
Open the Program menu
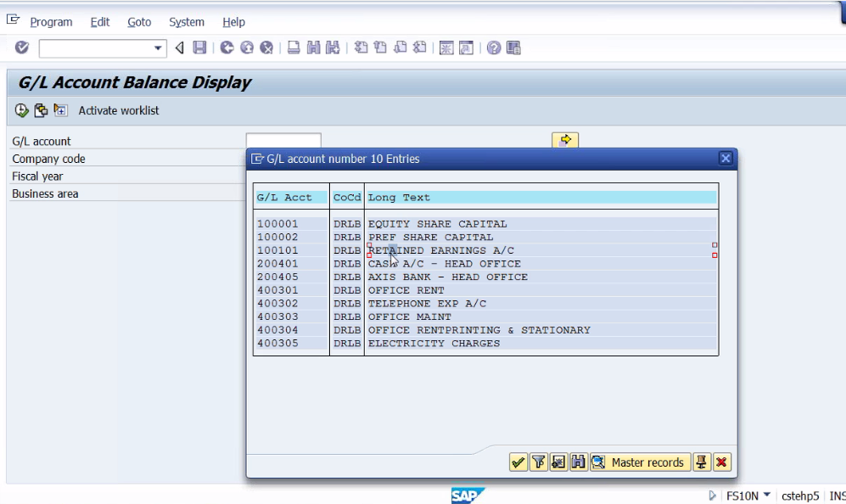coord(51,22)
